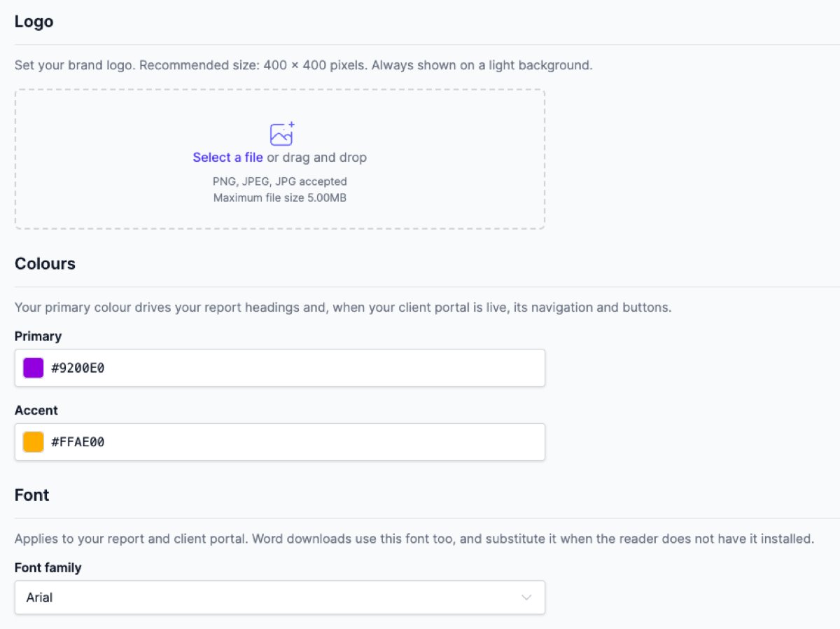Click the Font section heading
This screenshot has width=840, height=629.
click(32, 495)
